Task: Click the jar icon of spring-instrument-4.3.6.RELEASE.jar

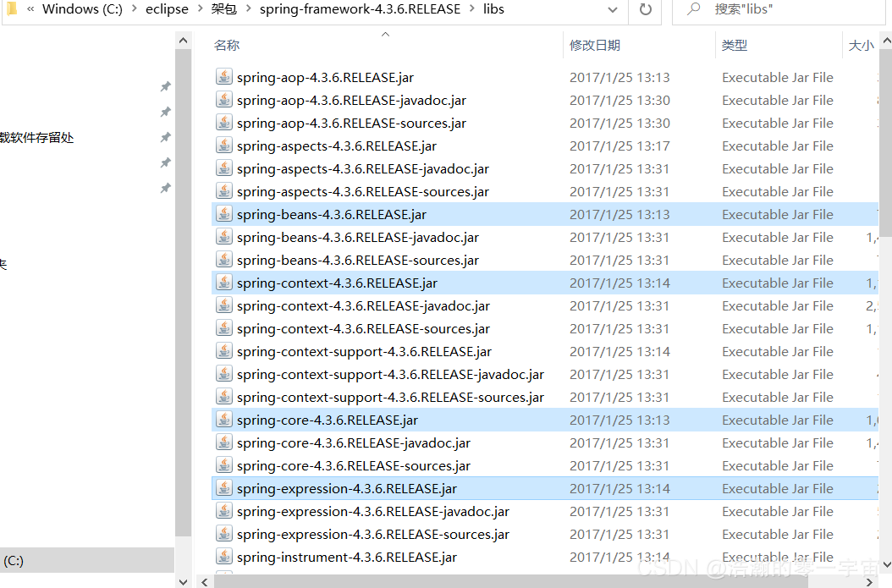Action: (x=224, y=557)
